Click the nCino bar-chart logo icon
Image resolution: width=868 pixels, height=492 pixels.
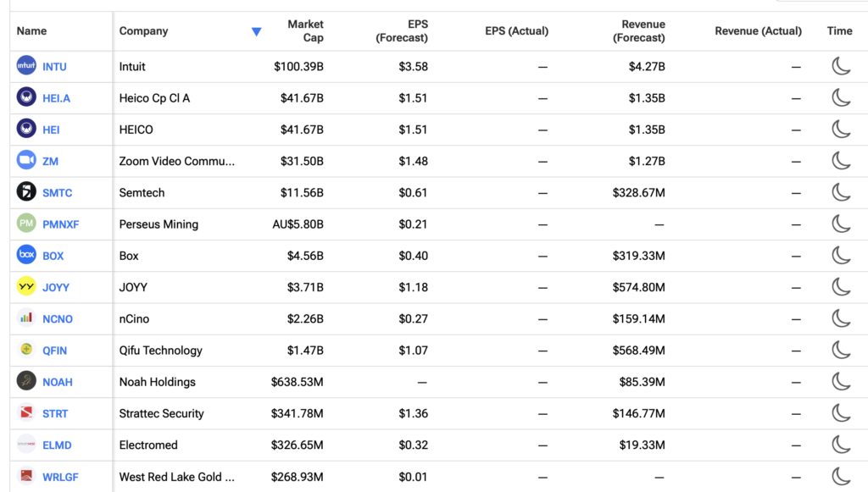click(26, 318)
